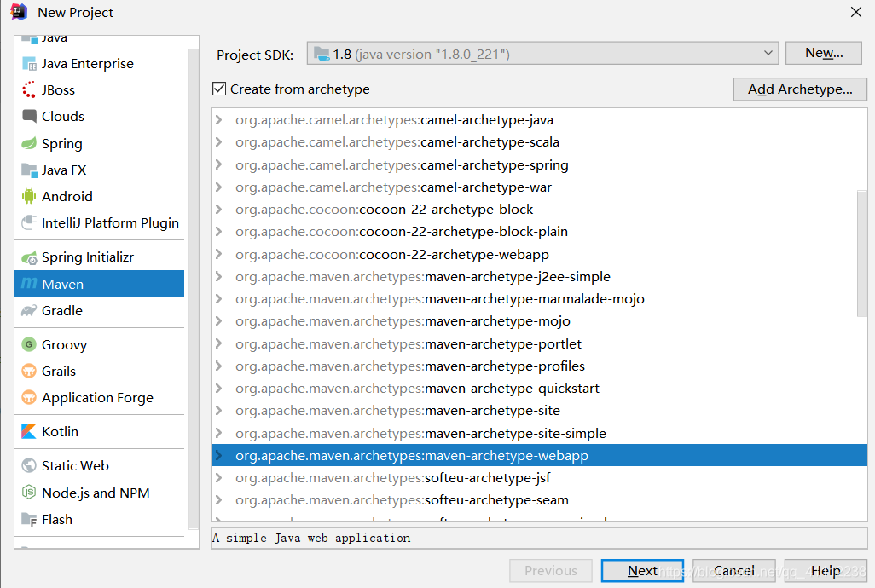
Task: Expand the cocoon-22-archetype-webapp node
Action: pos(218,254)
